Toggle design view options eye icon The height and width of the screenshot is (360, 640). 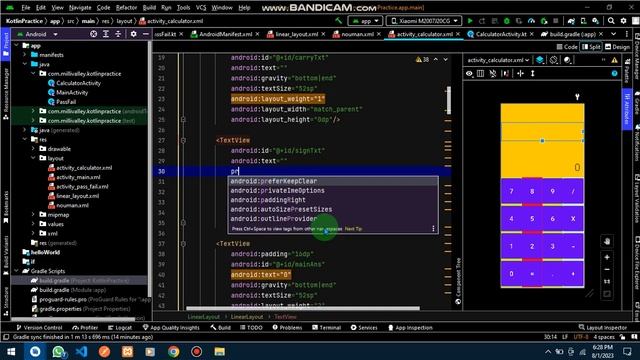tap(469, 73)
